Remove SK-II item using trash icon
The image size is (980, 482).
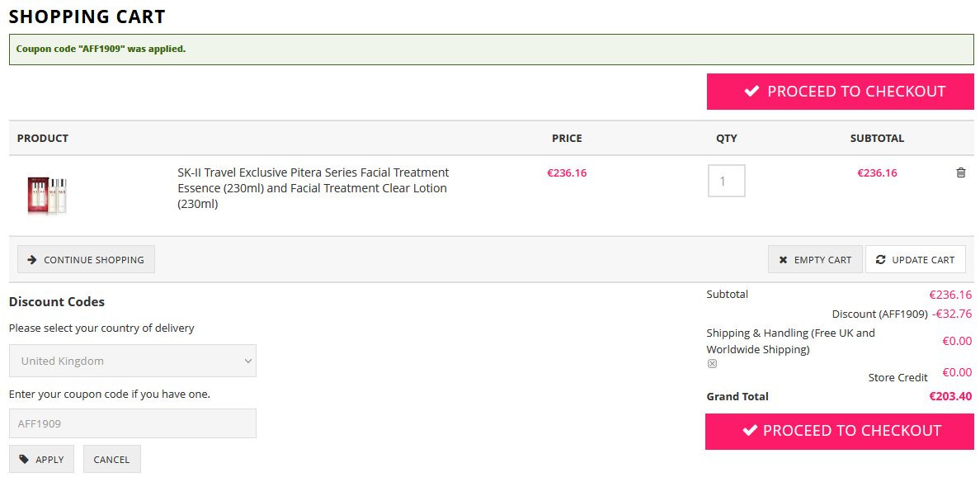click(960, 173)
